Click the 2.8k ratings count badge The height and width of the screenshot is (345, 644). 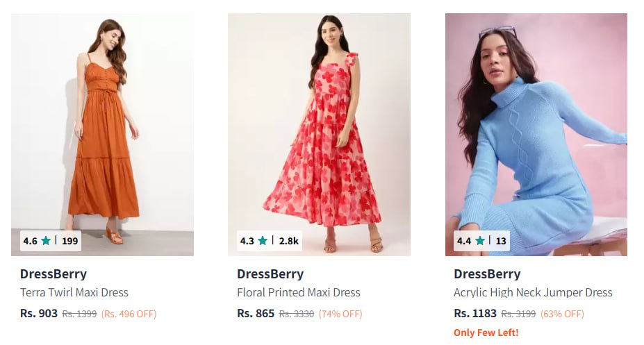click(289, 241)
